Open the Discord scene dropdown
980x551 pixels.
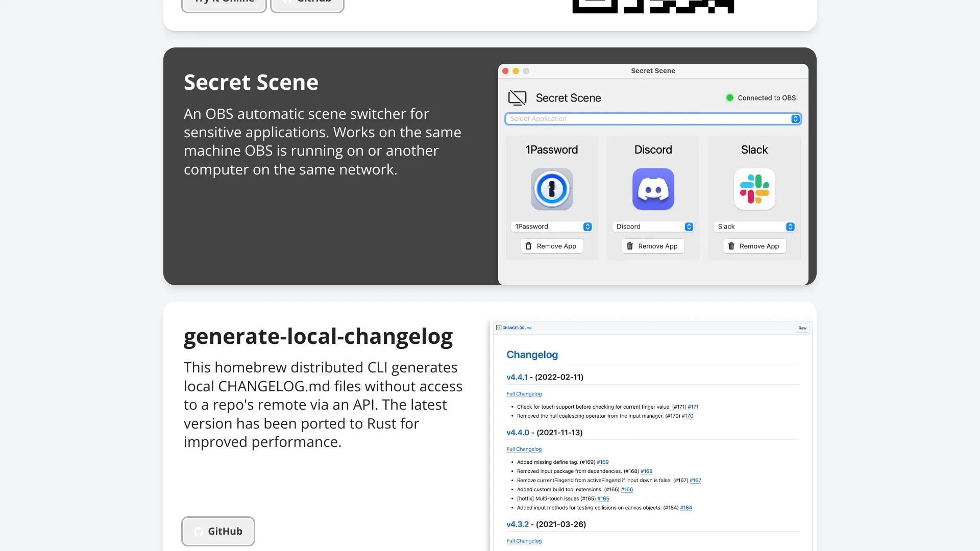coord(653,227)
